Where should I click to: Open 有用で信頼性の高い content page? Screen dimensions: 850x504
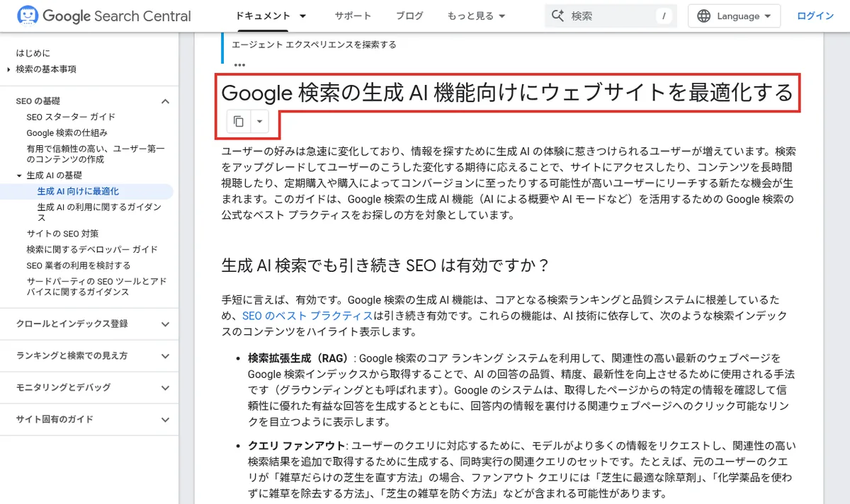click(x=96, y=154)
